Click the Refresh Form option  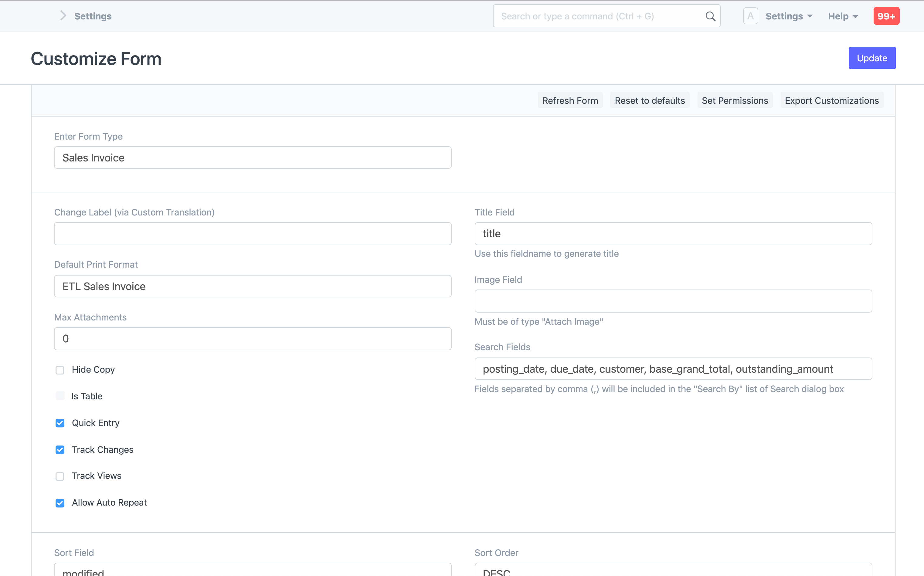[570, 100]
